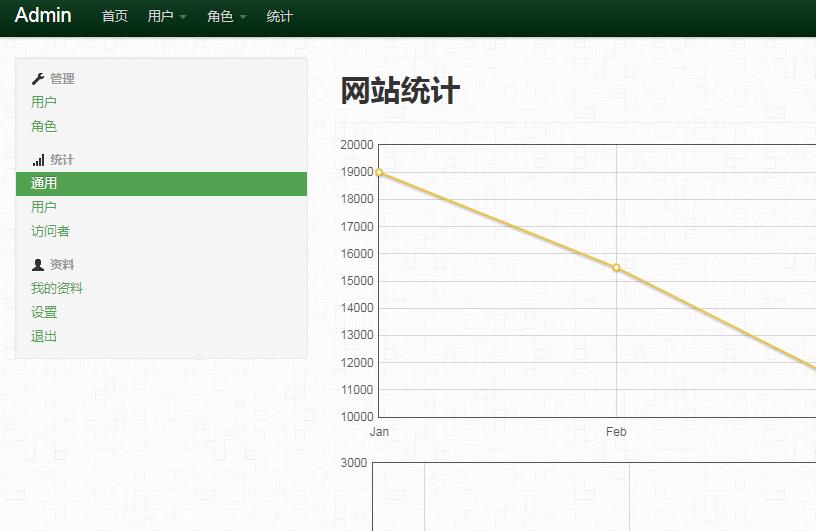This screenshot has width=816, height=531.
Task: Open 统计 in the top navigation bar
Action: 280,16
